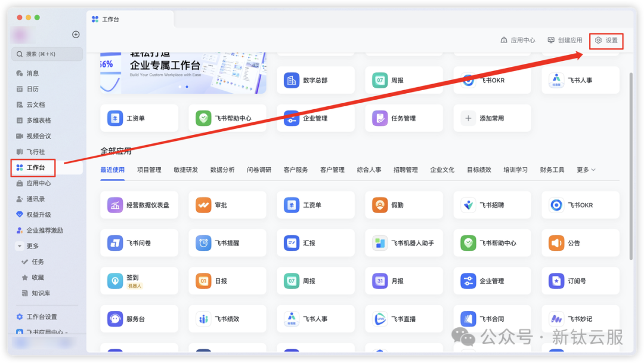
Task: Select the 培训学习 tab
Action: 516,170
